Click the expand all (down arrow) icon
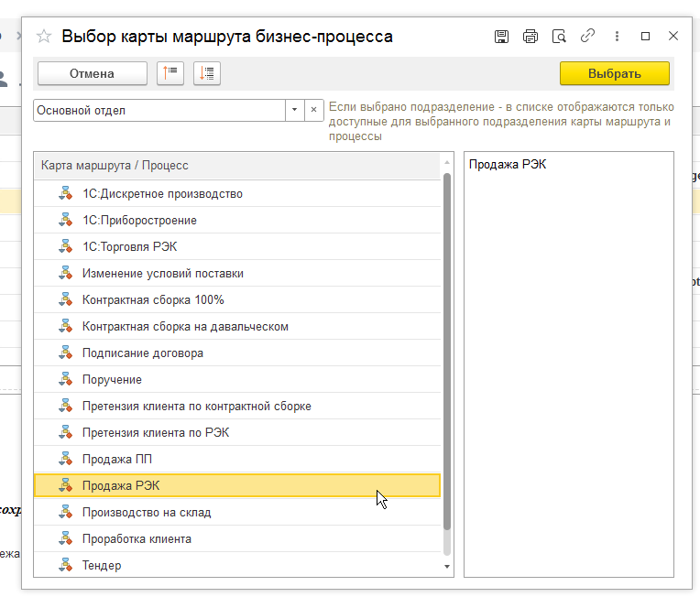700x597 pixels. click(x=207, y=73)
